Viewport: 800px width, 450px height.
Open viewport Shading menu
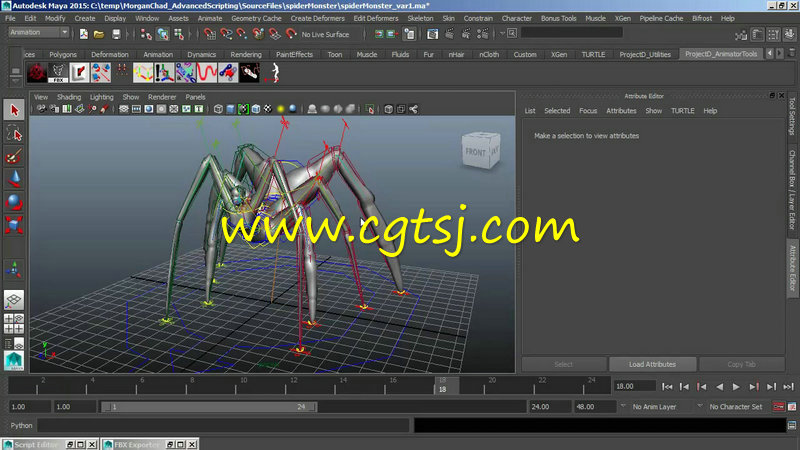point(69,97)
